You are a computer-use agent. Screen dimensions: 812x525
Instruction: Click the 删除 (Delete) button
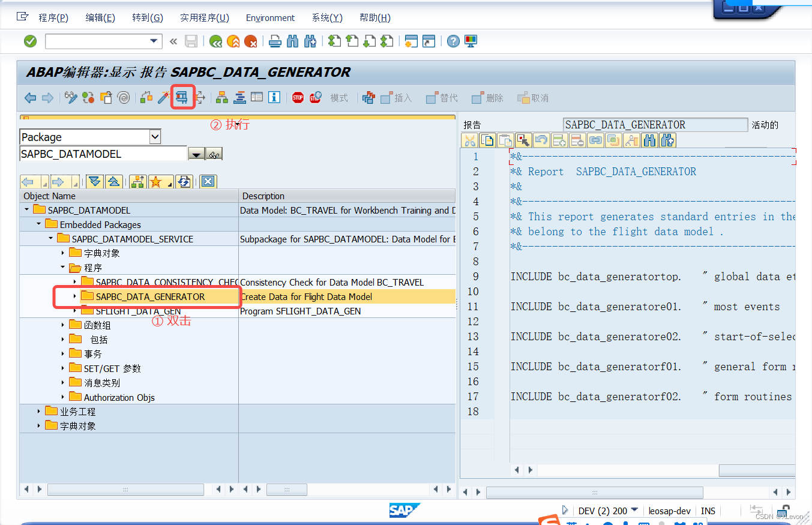[x=488, y=98]
